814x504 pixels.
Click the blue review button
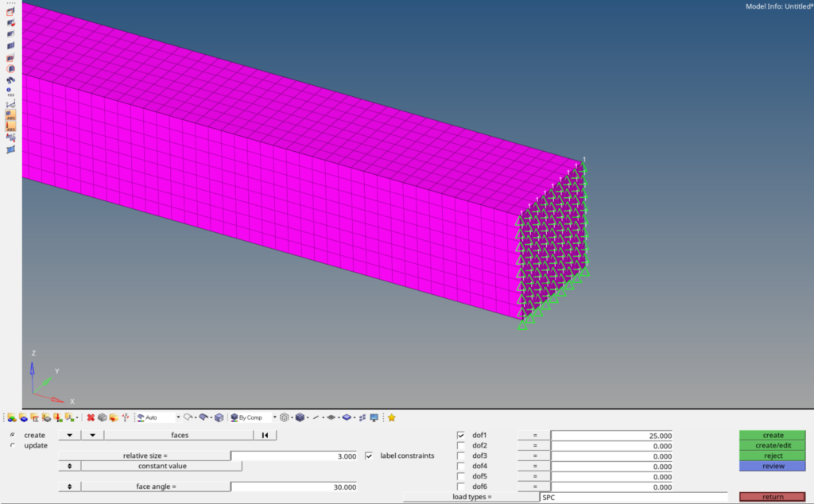coord(773,466)
